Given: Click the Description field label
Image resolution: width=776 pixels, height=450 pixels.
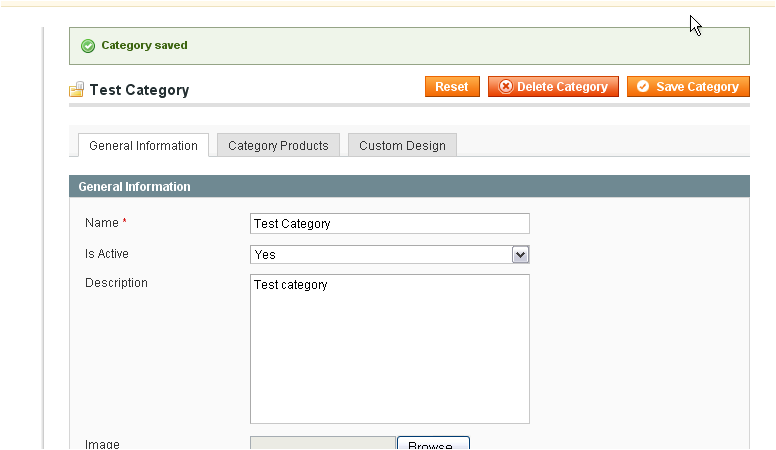Looking at the screenshot, I should point(116,283).
